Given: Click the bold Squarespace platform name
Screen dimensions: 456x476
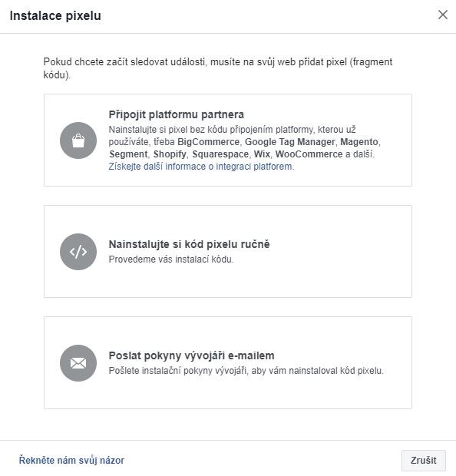Looking at the screenshot, I should (x=220, y=154).
